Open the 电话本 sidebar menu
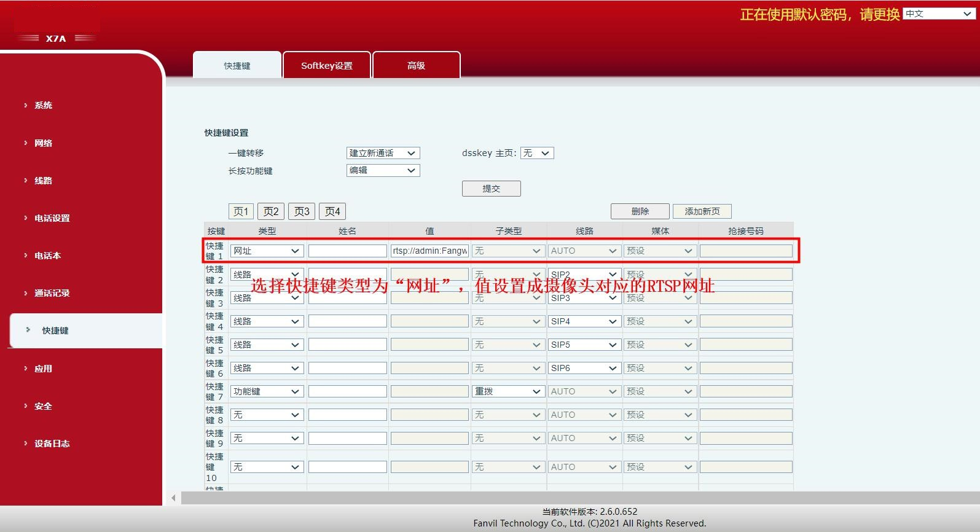This screenshot has width=980, height=532. pos(47,256)
